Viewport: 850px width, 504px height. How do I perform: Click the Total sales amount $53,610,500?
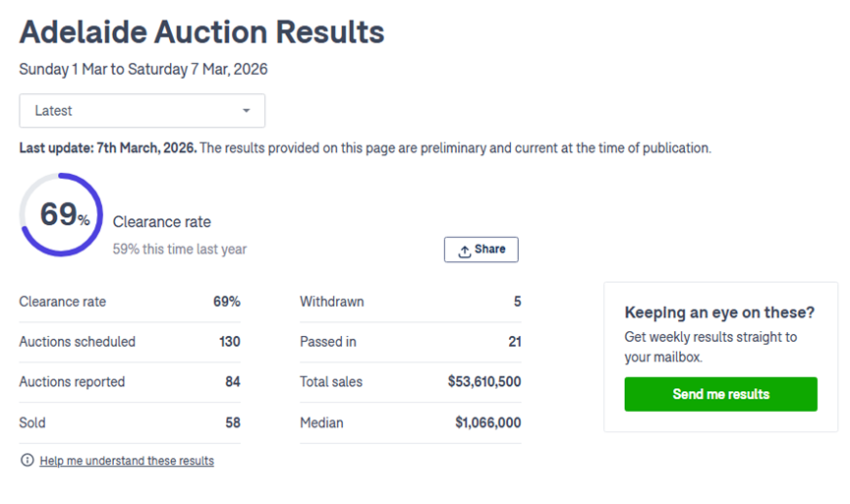(483, 382)
